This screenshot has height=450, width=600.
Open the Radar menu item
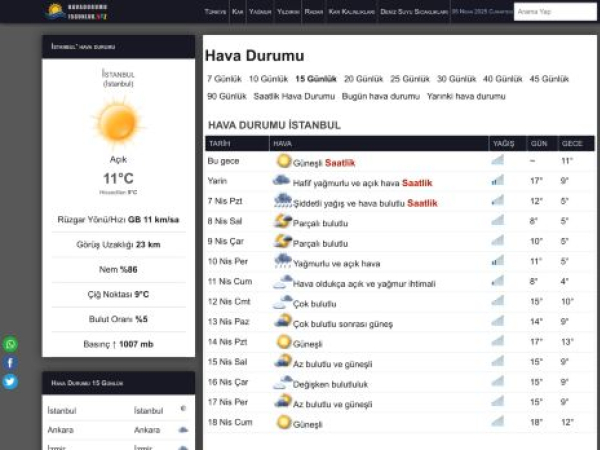[x=314, y=11]
